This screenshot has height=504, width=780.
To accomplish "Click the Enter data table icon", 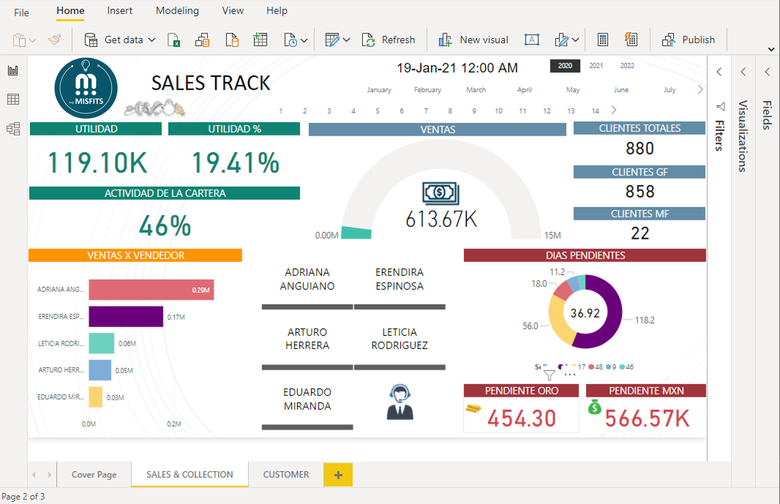I will coord(260,40).
